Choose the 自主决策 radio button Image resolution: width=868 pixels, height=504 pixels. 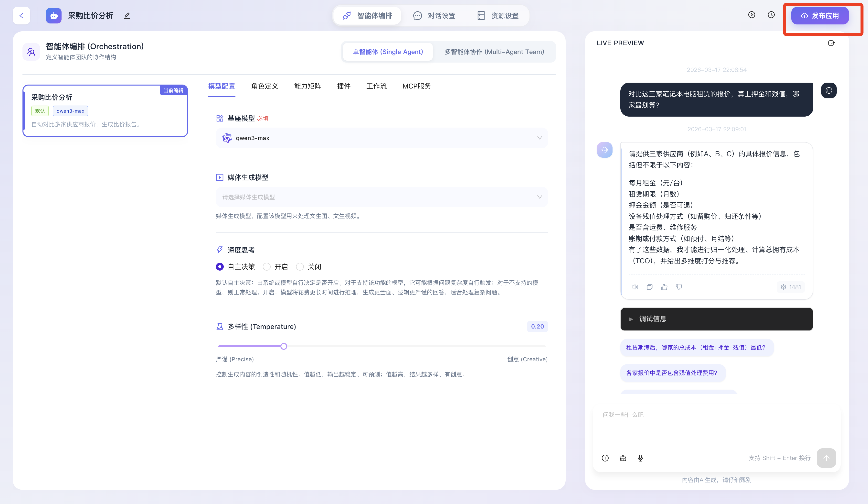(x=220, y=266)
